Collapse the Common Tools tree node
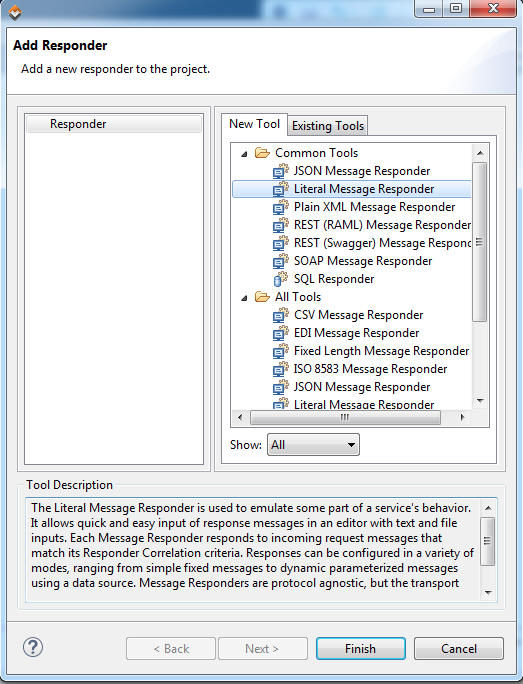Viewport: 523px width, 684px height. click(x=244, y=154)
